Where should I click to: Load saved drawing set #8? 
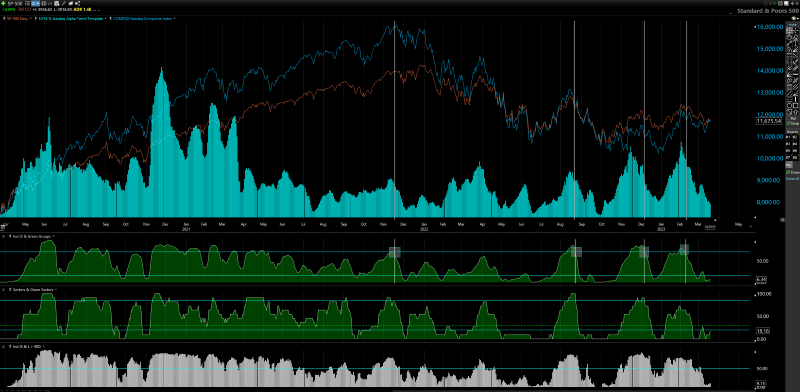[795, 157]
